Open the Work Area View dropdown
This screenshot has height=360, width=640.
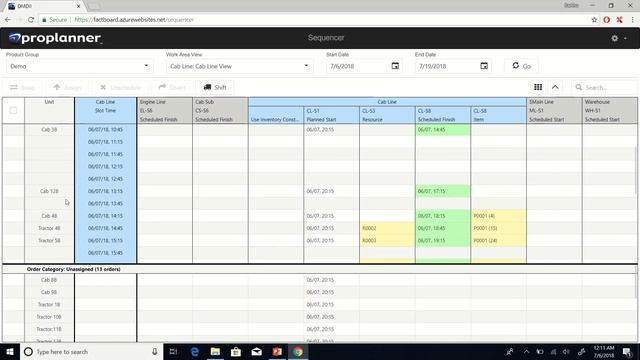pyautogui.click(x=239, y=66)
